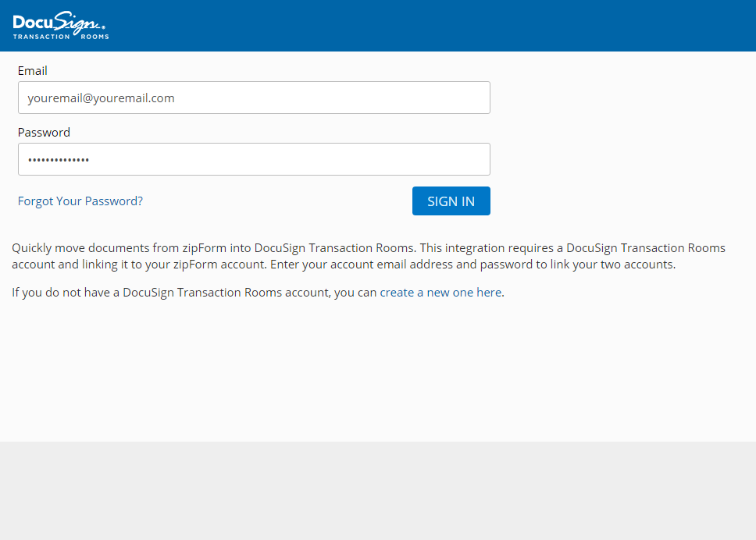Viewport: 756px width, 540px height.
Task: Click inside the Email input field
Action: pos(254,98)
